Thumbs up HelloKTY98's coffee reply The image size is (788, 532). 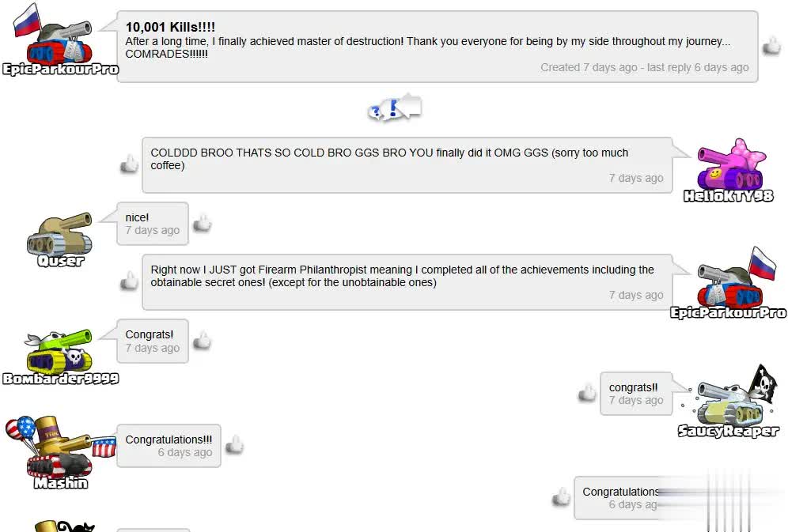[x=129, y=164]
